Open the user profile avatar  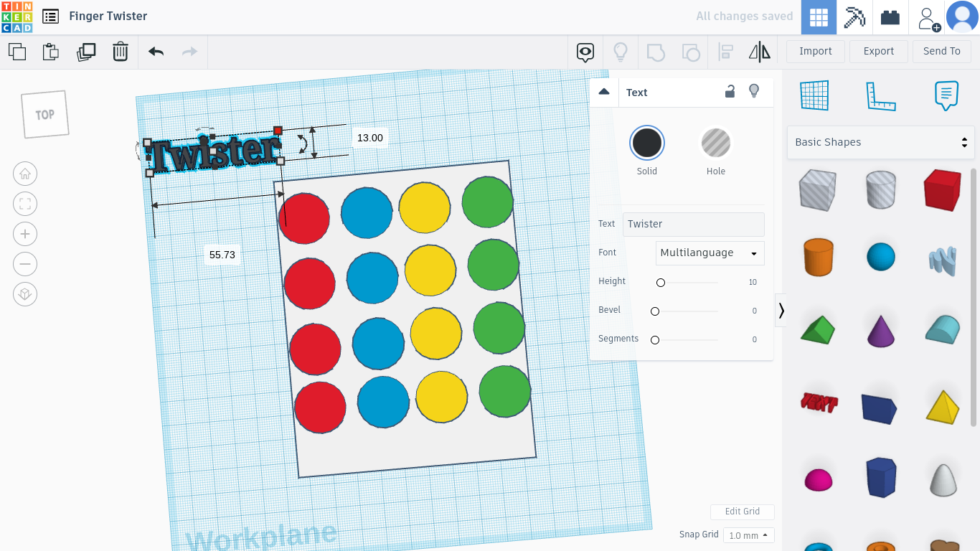tap(962, 17)
